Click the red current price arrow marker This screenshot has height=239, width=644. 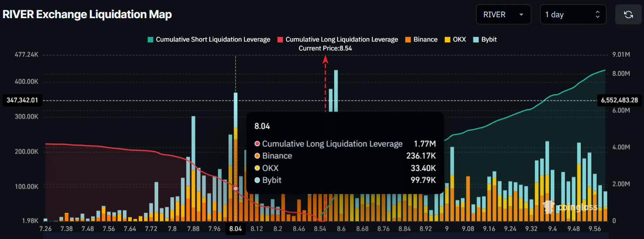pyautogui.click(x=326, y=59)
